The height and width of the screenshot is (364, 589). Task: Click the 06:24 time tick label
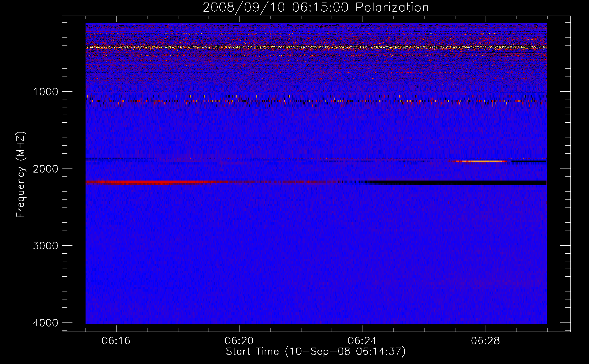point(362,341)
